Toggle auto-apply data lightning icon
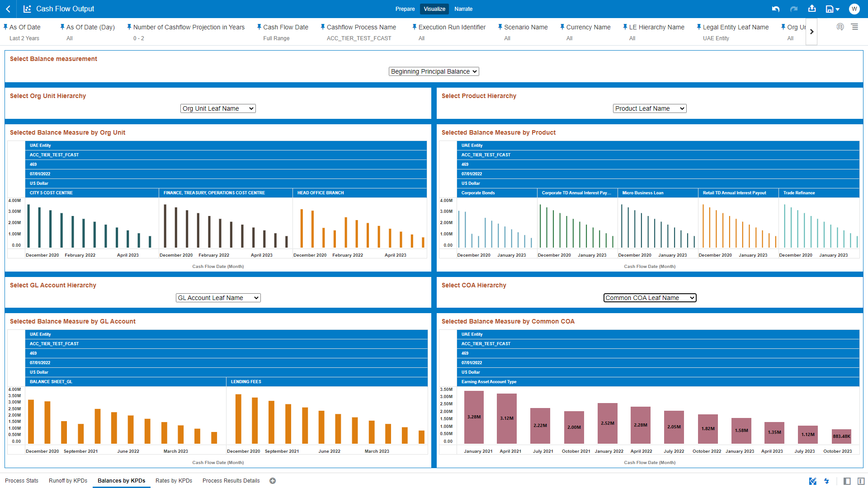868x488 pixels. tap(826, 481)
